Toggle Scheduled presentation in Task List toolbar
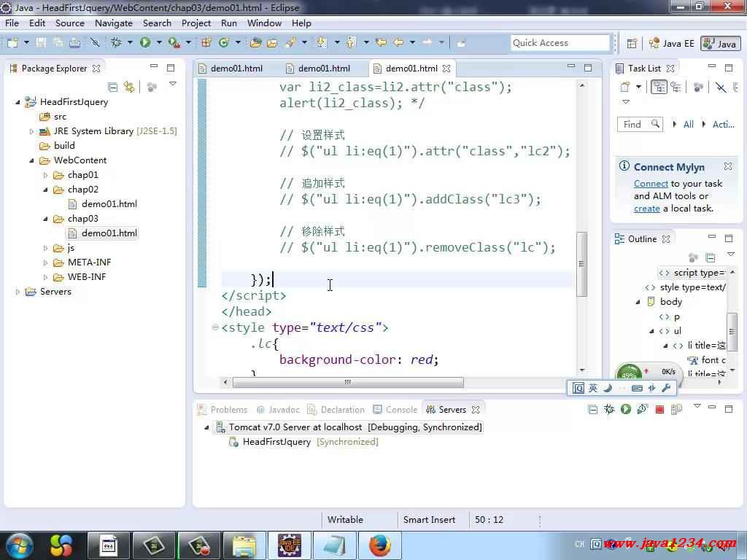 (x=675, y=87)
